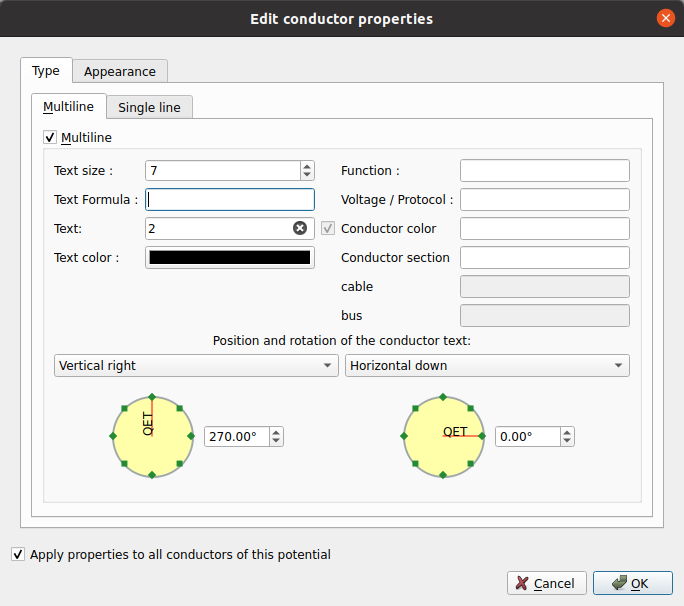Focus the Voltage / Protocol input field

(x=545, y=199)
